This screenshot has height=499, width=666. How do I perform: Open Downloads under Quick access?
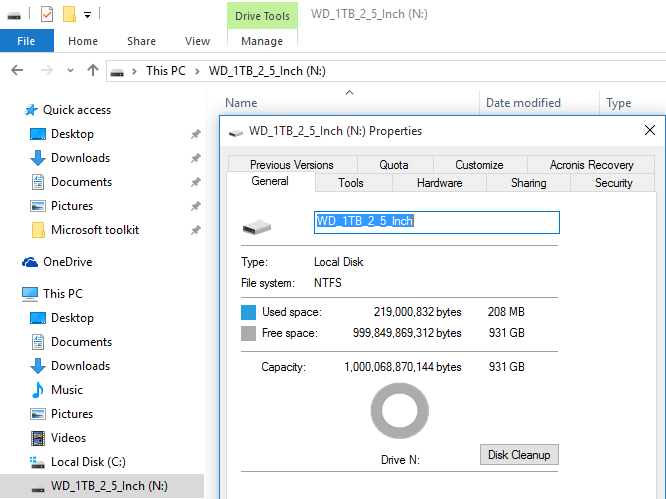(x=80, y=158)
